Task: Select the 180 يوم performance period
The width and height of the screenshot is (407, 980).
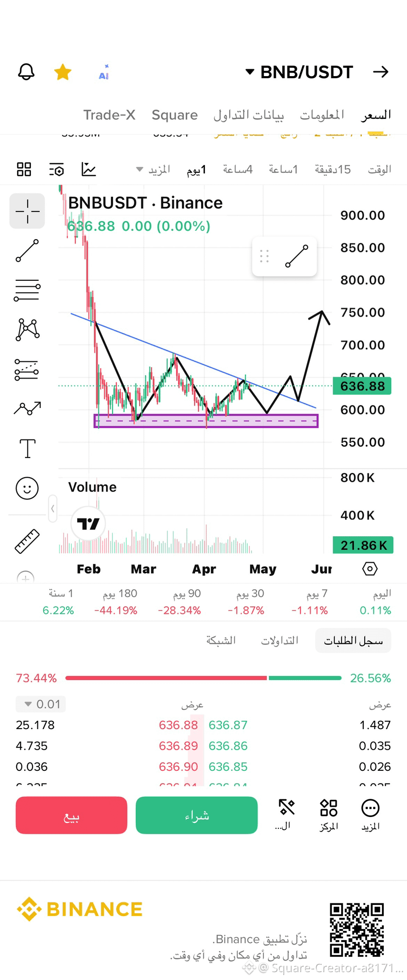Action: point(116,602)
